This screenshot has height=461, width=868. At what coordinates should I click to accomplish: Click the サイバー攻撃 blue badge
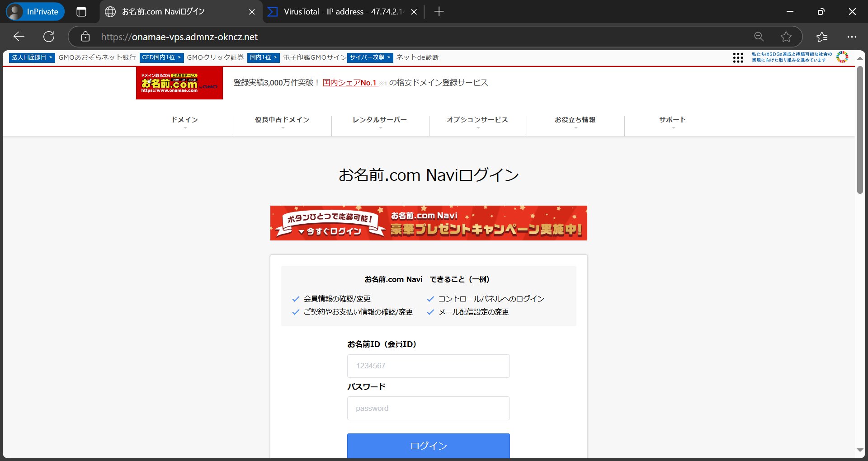[370, 57]
